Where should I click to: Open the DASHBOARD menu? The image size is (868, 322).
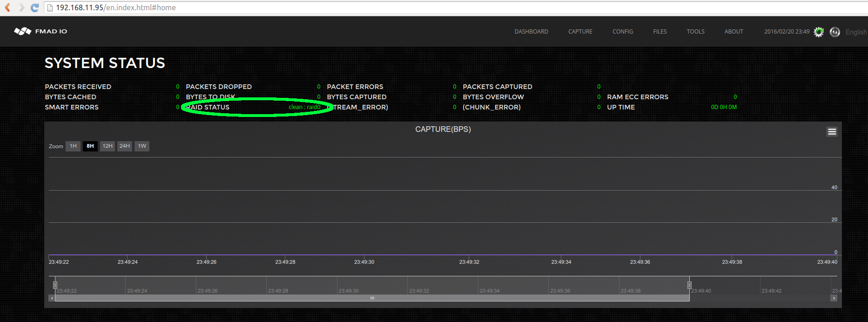(x=531, y=32)
